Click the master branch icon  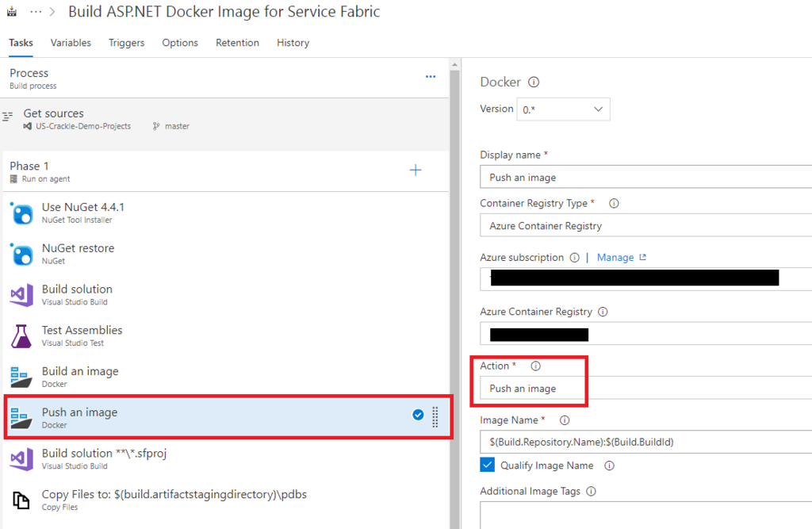tap(156, 126)
